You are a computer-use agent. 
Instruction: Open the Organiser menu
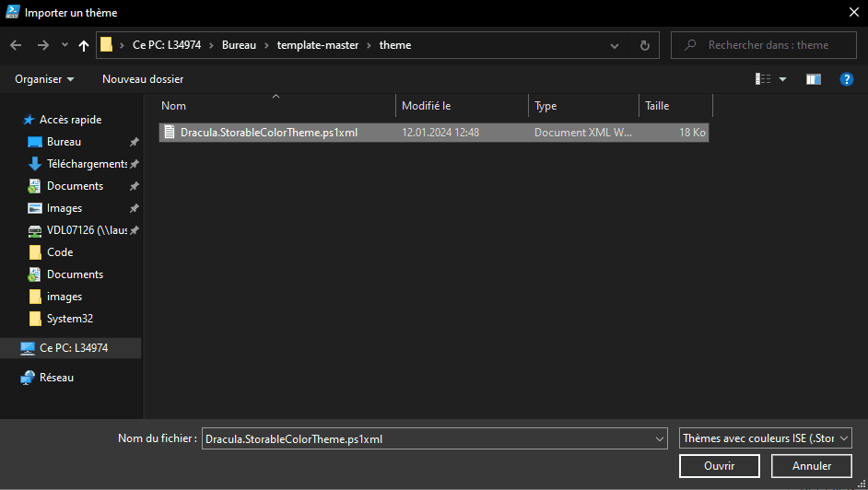click(x=44, y=79)
